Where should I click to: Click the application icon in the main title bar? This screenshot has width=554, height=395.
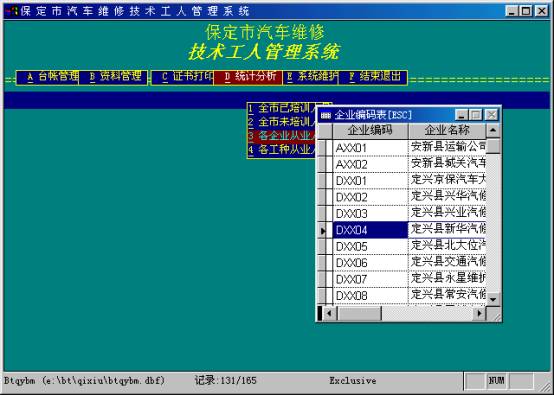11,11
